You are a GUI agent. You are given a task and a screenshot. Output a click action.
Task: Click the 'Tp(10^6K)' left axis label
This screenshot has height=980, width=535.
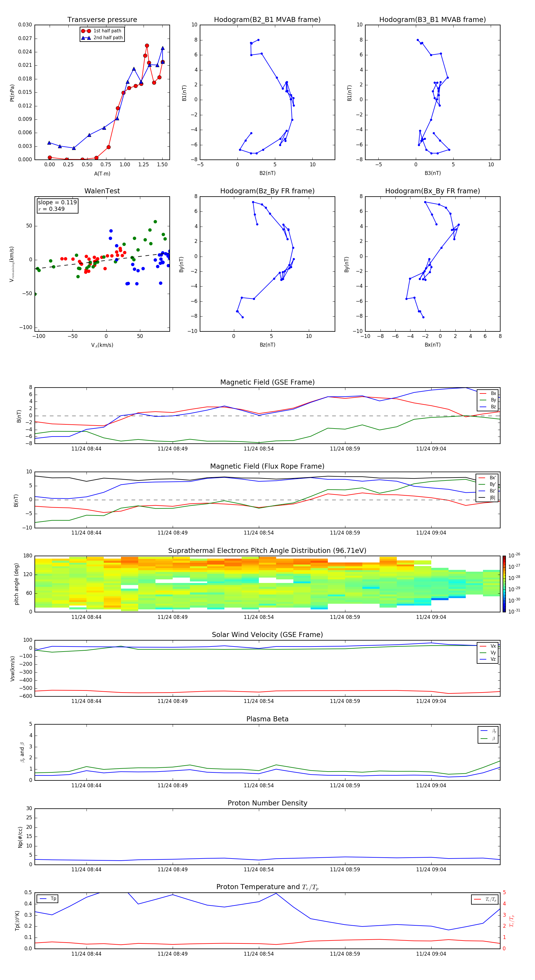(x=17, y=921)
